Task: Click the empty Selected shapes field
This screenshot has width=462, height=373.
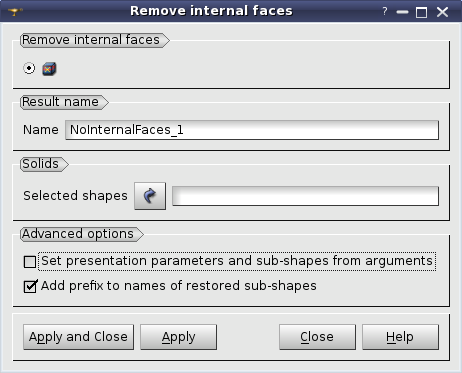Action: (x=305, y=196)
